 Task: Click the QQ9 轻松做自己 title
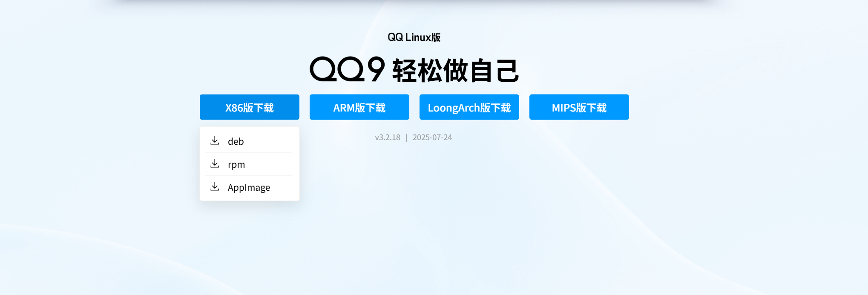414,70
